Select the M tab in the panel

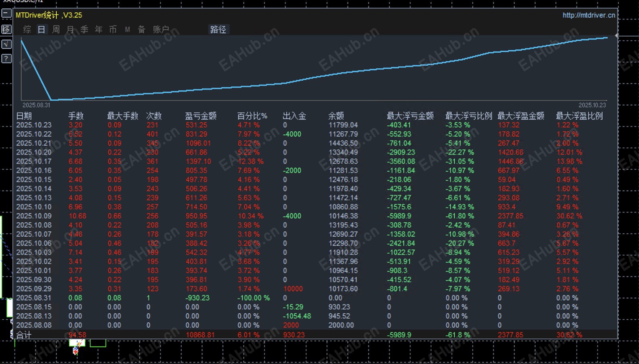point(127,29)
